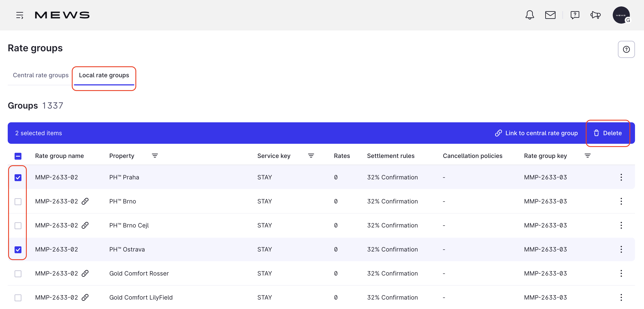644x309 pixels.
Task: Click the 32% Confirmation cell for PH Brno
Action: pos(392,201)
